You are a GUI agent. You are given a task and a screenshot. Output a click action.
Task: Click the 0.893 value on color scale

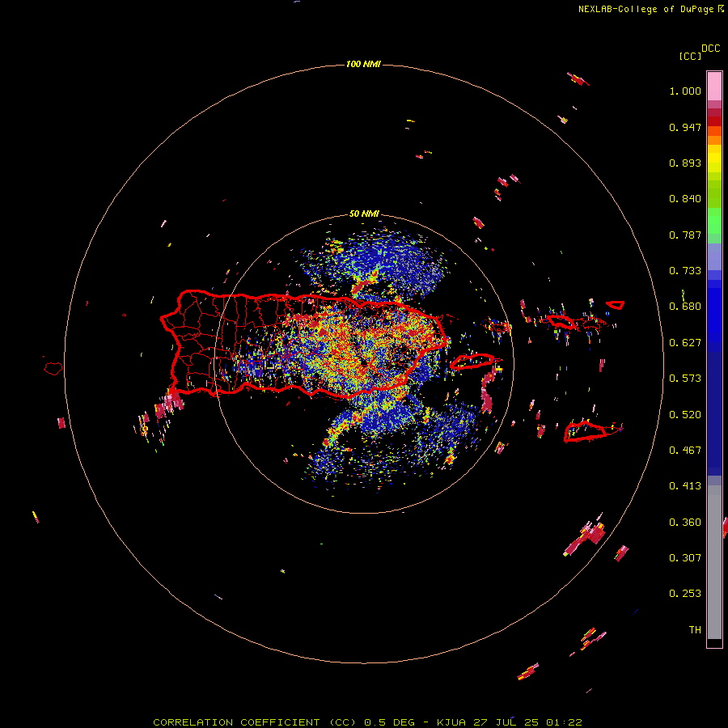pos(685,163)
